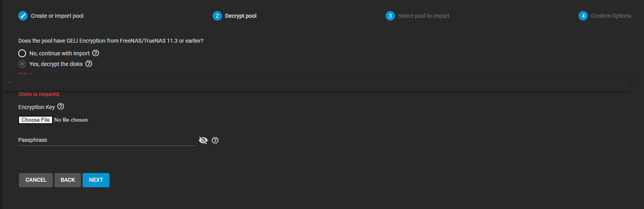Open help for 'No, continue with import'
This screenshot has height=209, width=644.
coord(96,53)
